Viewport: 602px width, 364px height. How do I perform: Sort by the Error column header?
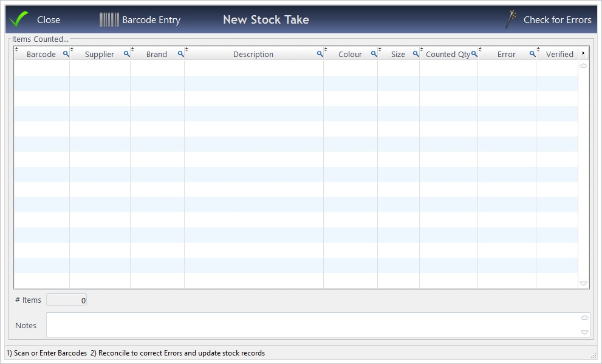point(507,55)
